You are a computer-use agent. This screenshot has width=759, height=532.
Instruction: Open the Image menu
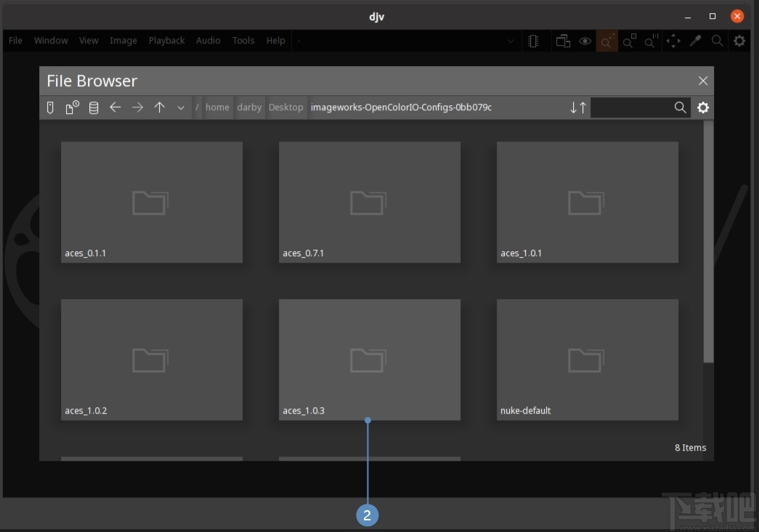click(123, 41)
